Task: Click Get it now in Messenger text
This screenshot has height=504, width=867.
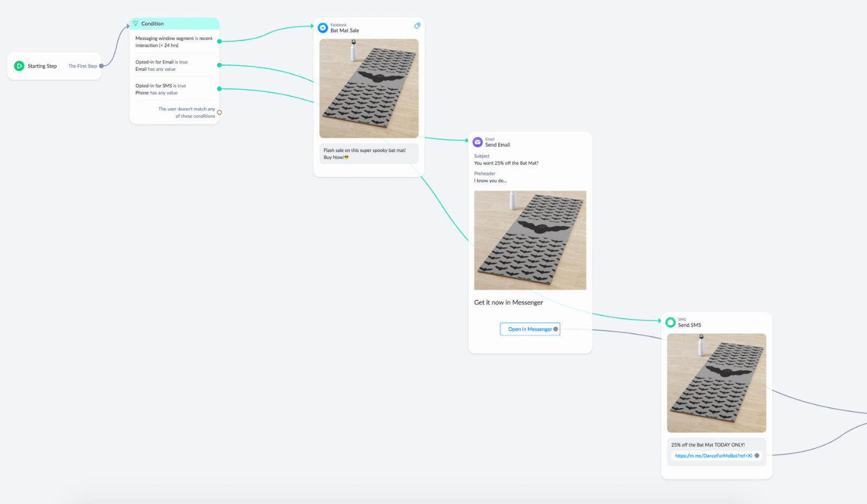Action: click(x=508, y=303)
